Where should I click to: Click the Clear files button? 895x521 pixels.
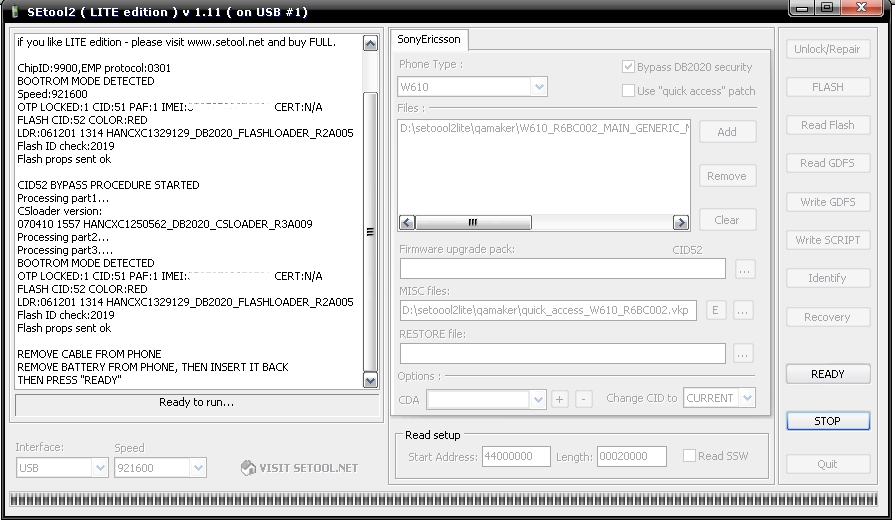tap(727, 220)
